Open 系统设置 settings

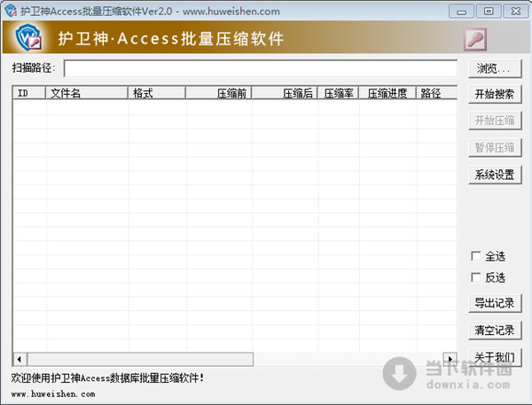click(495, 175)
